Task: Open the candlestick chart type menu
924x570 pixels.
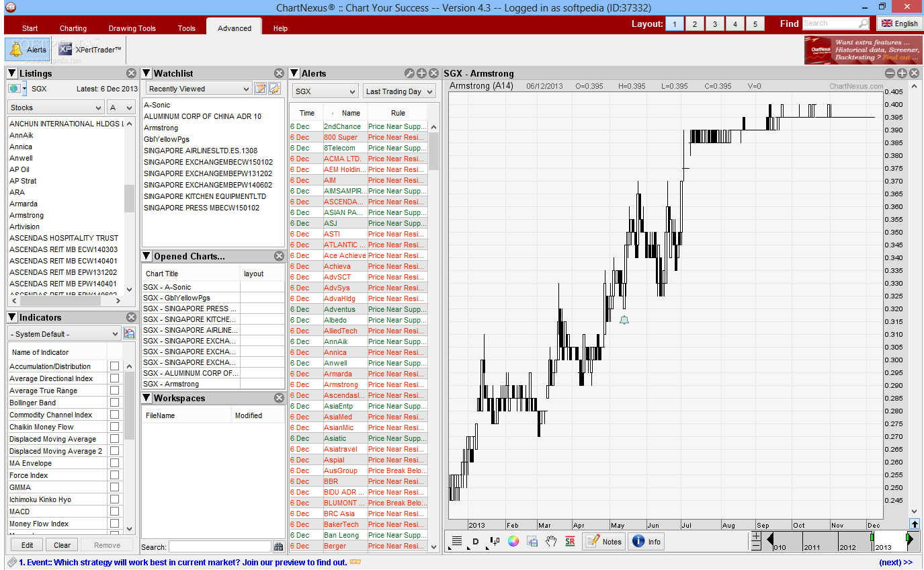Action: 495,541
